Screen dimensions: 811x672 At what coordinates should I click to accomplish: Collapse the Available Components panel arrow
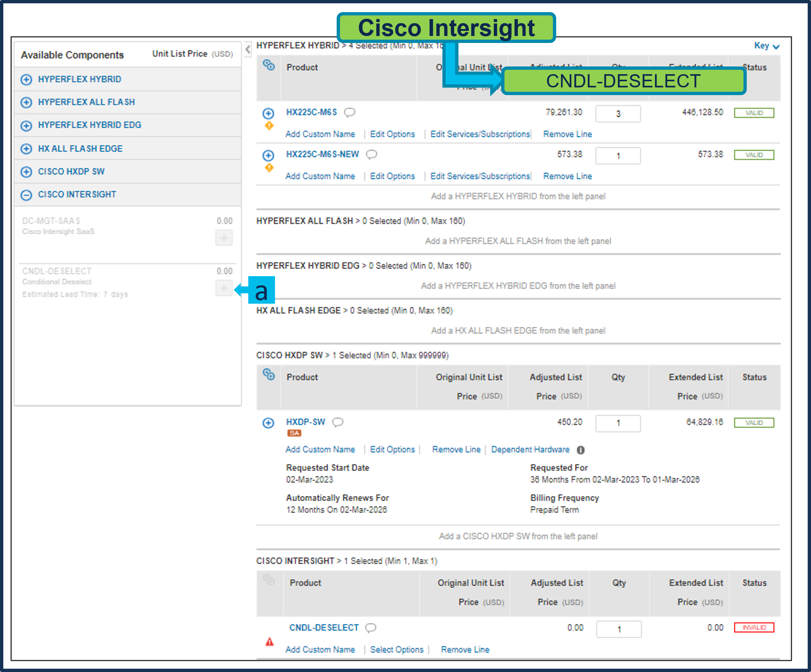pyautogui.click(x=248, y=49)
